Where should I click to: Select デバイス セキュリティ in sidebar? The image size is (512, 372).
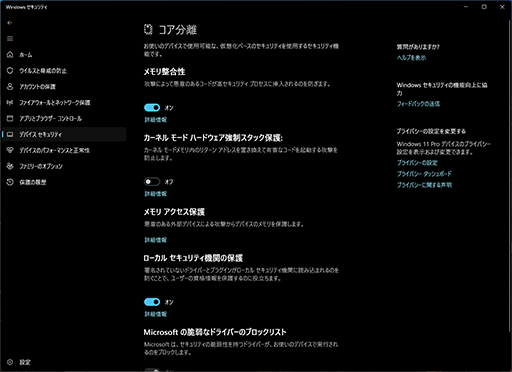[64, 134]
